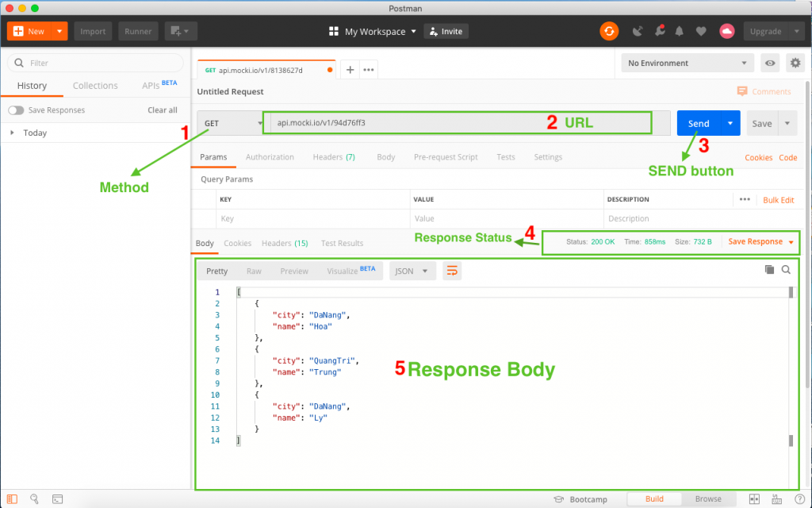Image resolution: width=812 pixels, height=508 pixels.
Task: Copy the response body to clipboard
Action: click(x=769, y=270)
